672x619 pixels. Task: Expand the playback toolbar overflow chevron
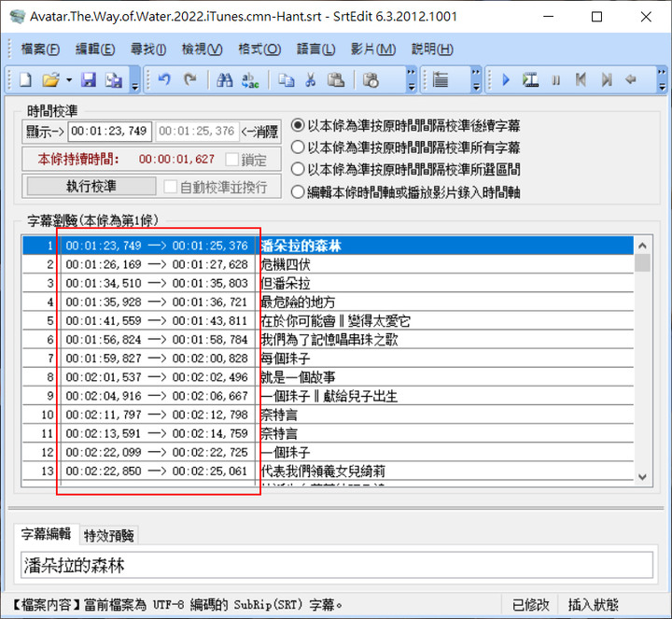coord(662,79)
